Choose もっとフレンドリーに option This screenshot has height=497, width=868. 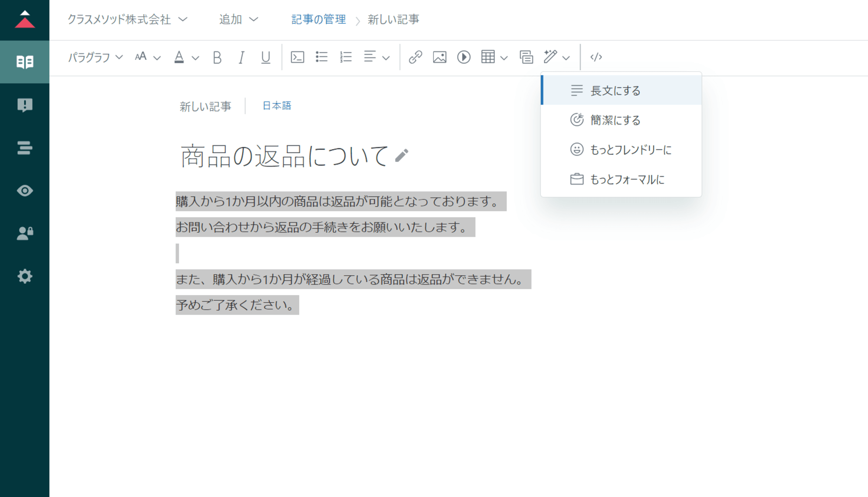621,150
